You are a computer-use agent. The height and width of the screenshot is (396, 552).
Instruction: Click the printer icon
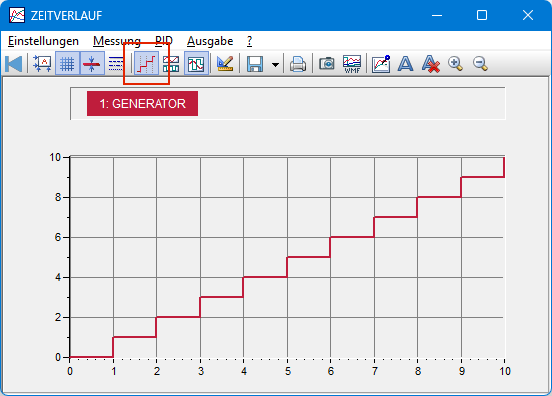point(298,64)
